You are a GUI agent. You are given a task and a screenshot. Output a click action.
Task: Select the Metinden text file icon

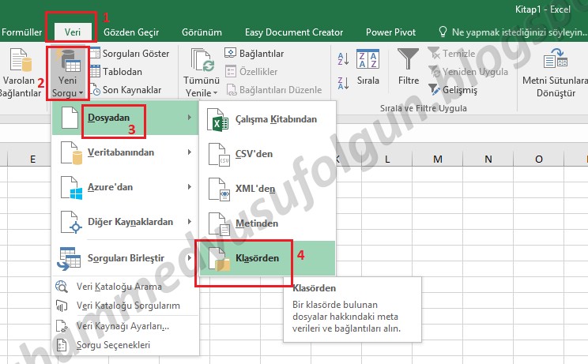pyautogui.click(x=220, y=223)
